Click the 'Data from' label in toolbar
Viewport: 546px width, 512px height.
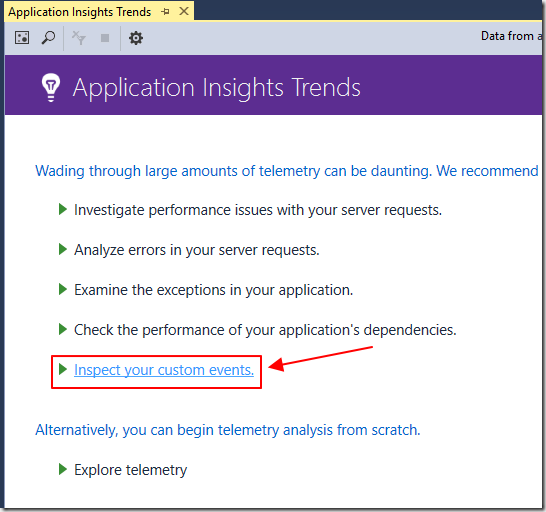pos(511,36)
